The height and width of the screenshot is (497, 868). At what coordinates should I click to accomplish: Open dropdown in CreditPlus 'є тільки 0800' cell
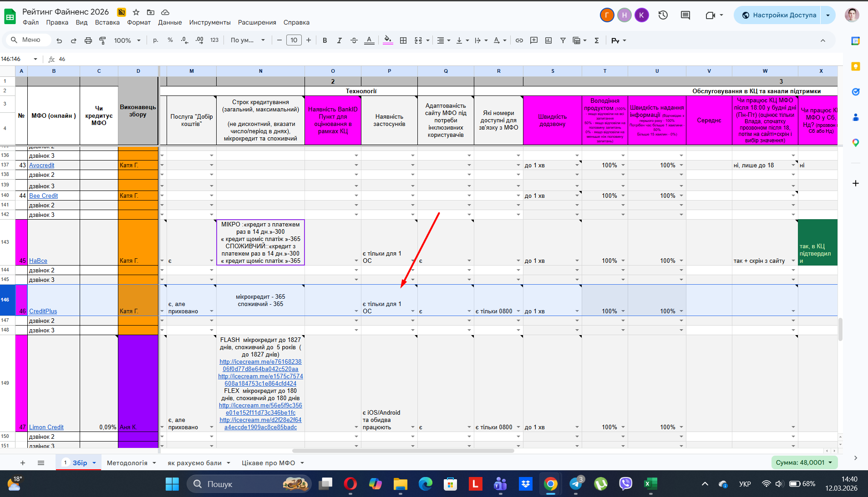point(518,311)
